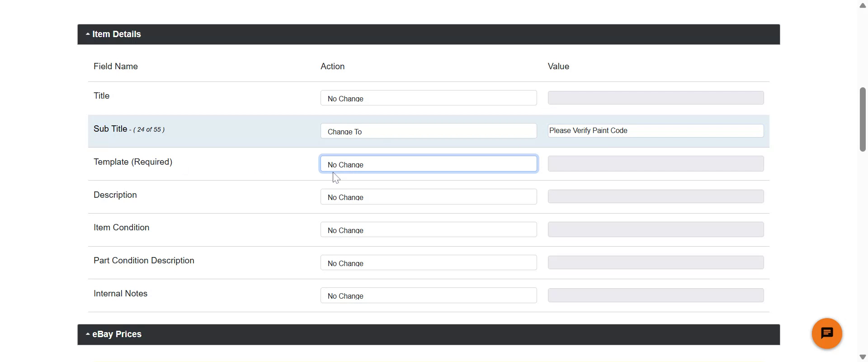Open the Item Condition action dropdown

pyautogui.click(x=428, y=230)
